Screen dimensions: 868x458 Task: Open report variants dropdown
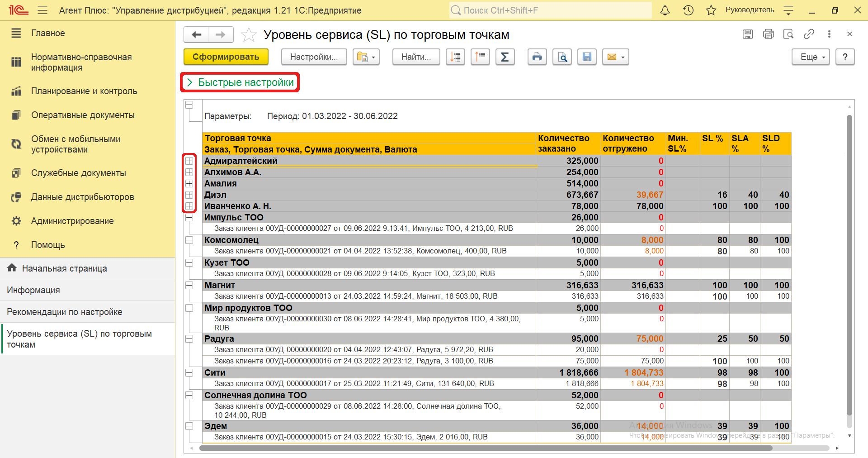(x=366, y=57)
